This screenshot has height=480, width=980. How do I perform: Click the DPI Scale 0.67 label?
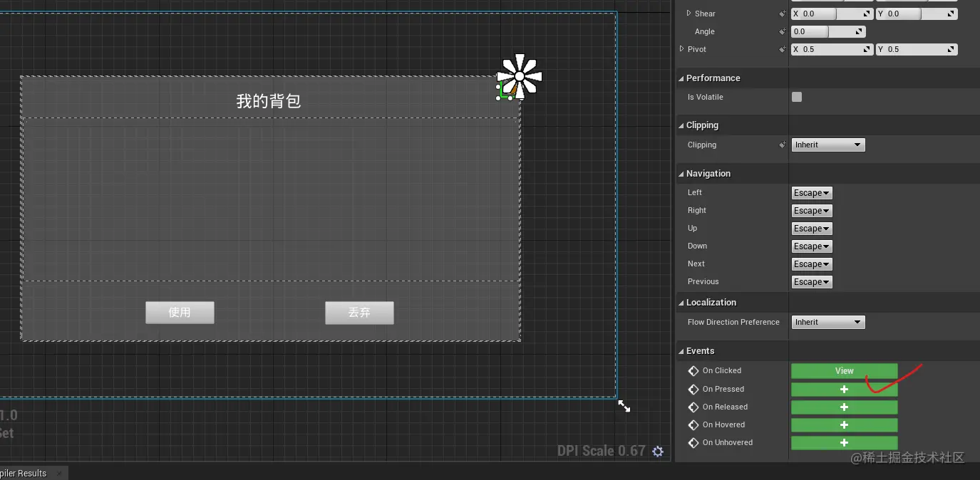click(x=602, y=451)
